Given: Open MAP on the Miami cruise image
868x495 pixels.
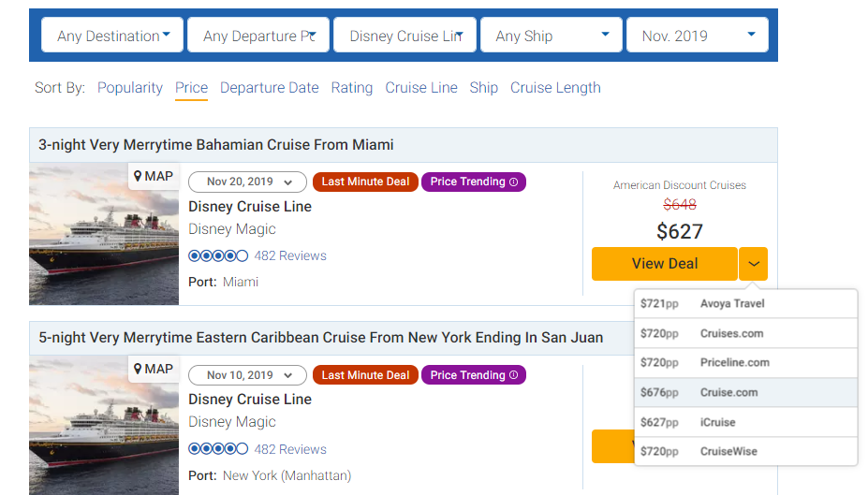Looking at the screenshot, I should [154, 177].
